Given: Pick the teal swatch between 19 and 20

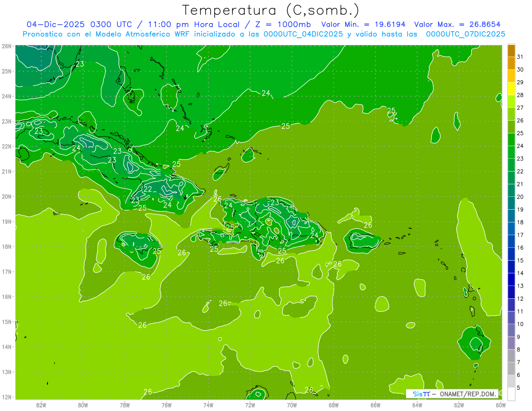Looking at the screenshot, I should click(x=511, y=204).
